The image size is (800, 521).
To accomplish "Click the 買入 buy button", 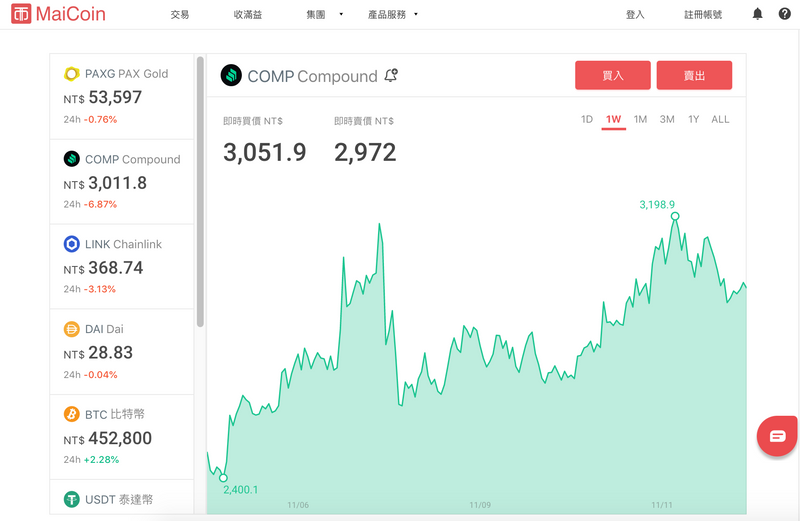I will click(x=613, y=76).
